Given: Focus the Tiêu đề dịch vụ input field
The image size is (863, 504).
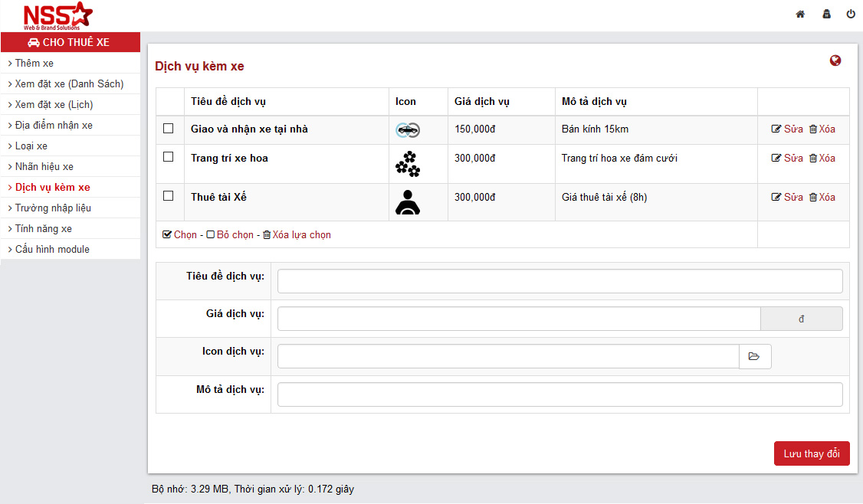Looking at the screenshot, I should (559, 281).
